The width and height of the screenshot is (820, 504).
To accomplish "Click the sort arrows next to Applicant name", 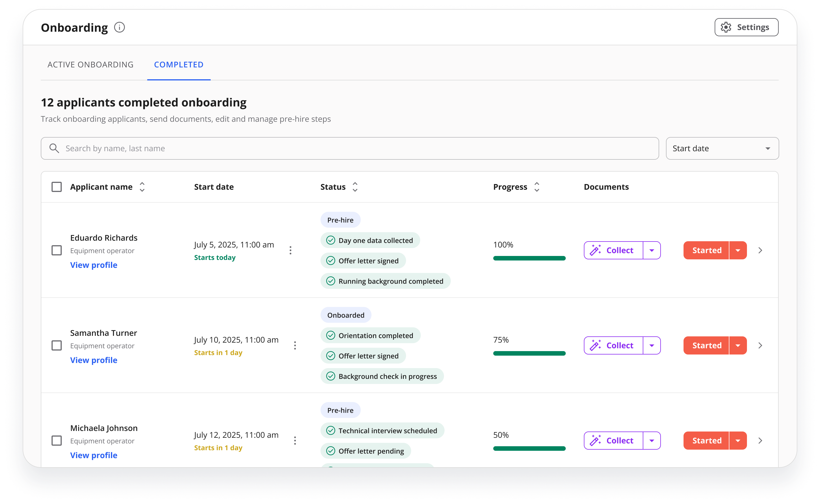I will tap(142, 187).
